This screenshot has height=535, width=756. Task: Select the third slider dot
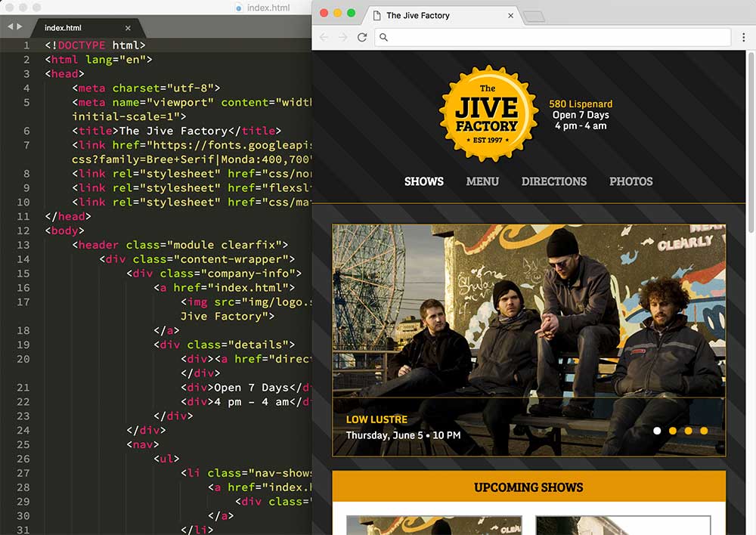(689, 431)
